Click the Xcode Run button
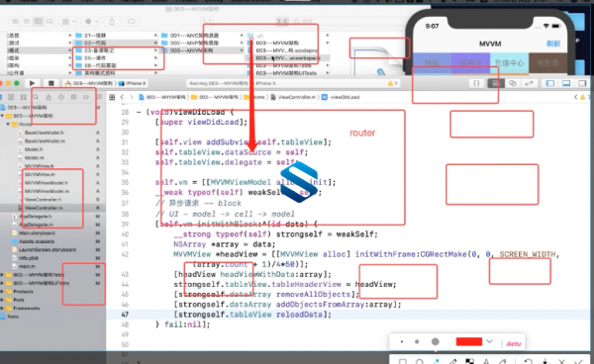The width and height of the screenshot is (594, 364). 33,83
